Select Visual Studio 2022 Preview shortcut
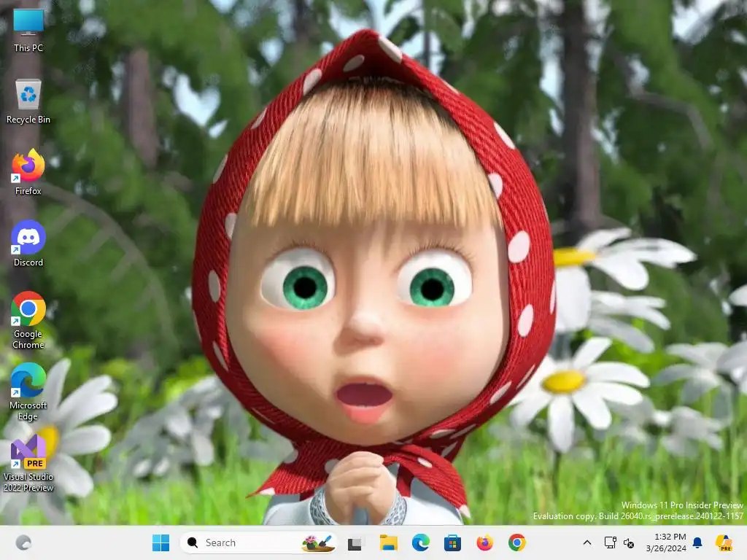Image resolution: width=747 pixels, height=560 pixels. 28,463
